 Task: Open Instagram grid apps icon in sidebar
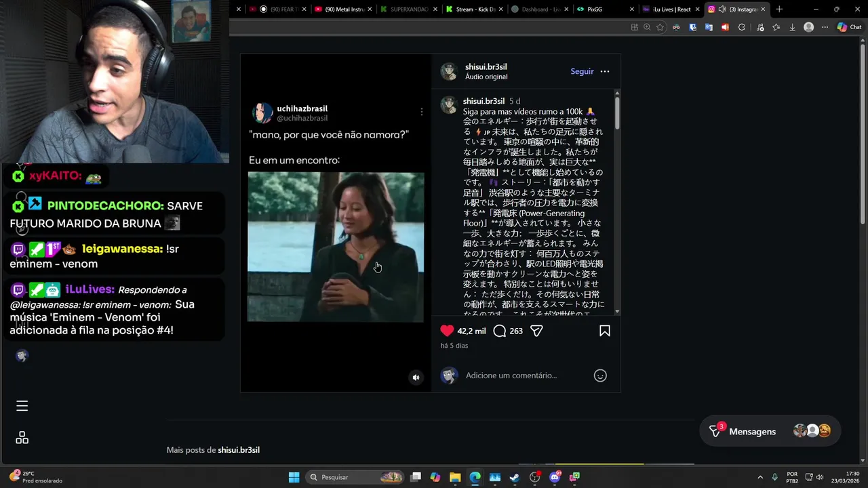point(22,438)
